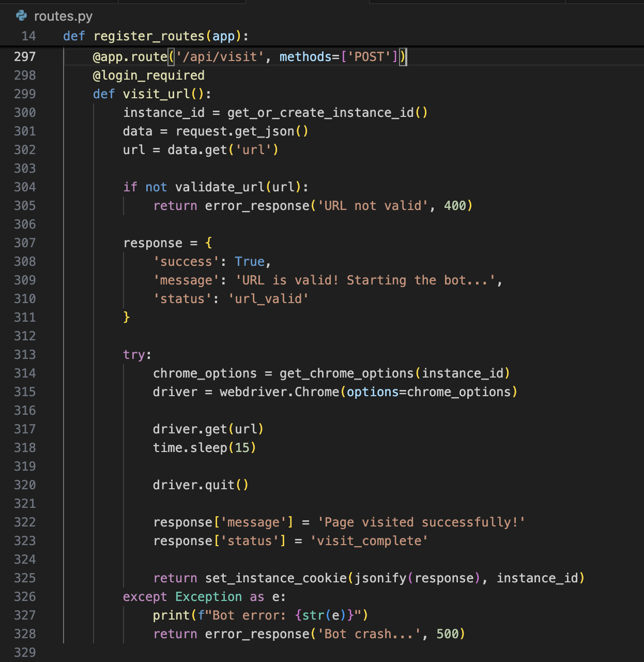Click the closing brace on line 311
The image size is (644, 662).
coord(127,318)
